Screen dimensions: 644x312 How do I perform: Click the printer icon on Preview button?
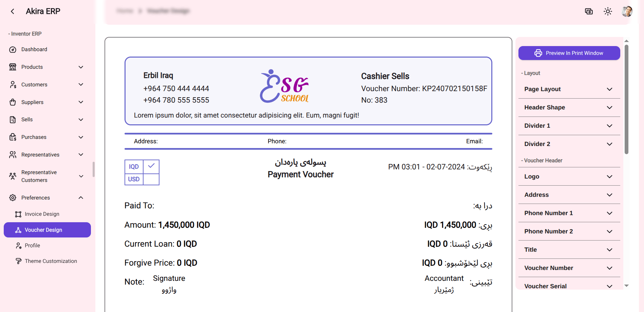pyautogui.click(x=538, y=53)
